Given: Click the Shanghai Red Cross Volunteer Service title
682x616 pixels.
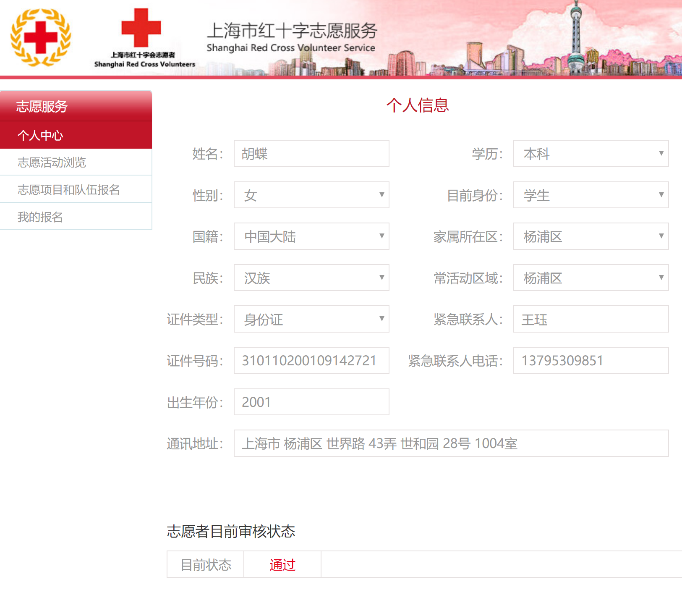Looking at the screenshot, I should click(x=292, y=38).
